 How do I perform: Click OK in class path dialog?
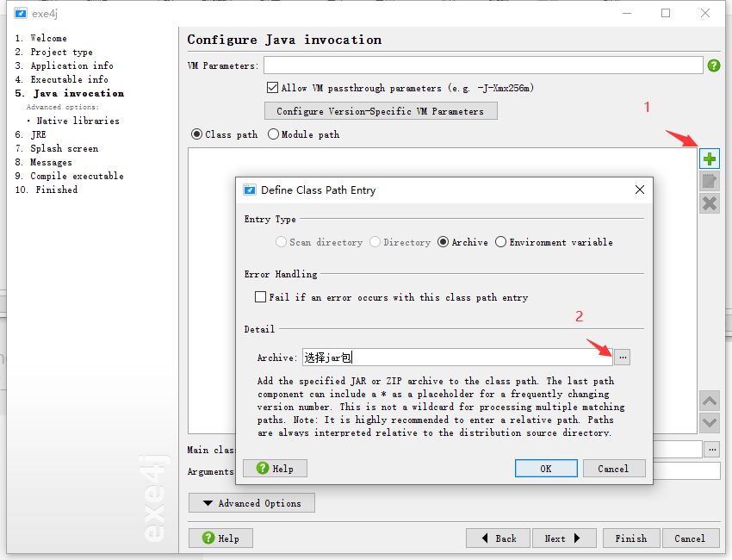click(546, 469)
